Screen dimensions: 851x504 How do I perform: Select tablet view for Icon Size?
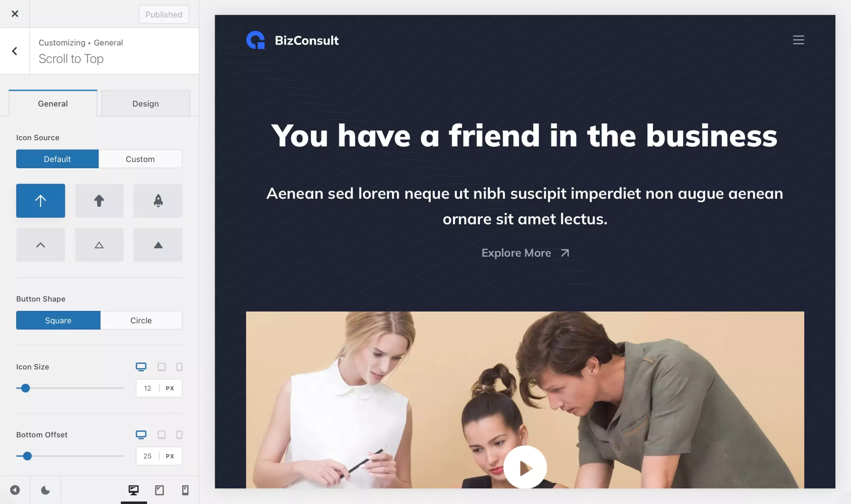(x=162, y=367)
